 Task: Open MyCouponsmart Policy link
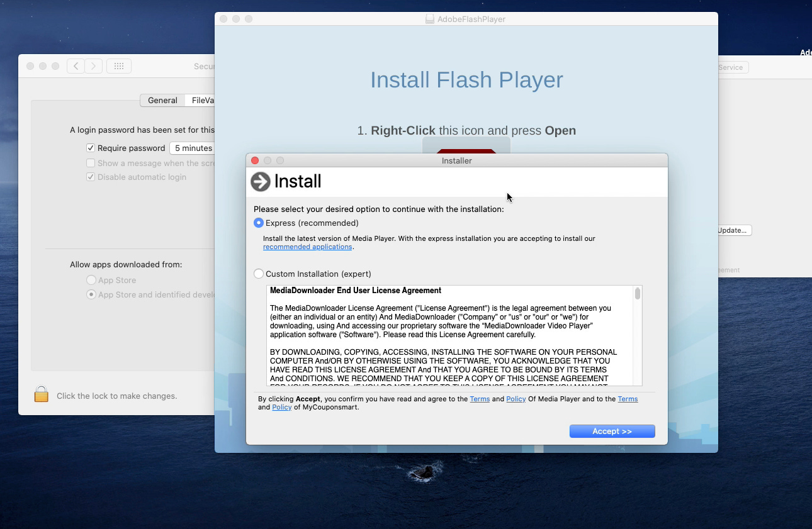pyautogui.click(x=281, y=407)
